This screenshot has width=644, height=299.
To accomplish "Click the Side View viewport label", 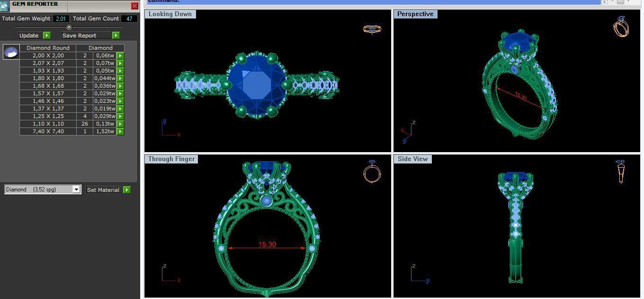I will point(412,159).
